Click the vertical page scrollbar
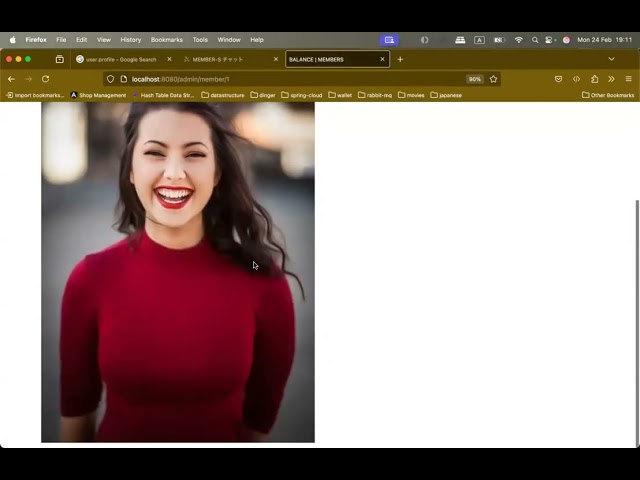Viewport: 640px width, 480px height. click(x=638, y=322)
